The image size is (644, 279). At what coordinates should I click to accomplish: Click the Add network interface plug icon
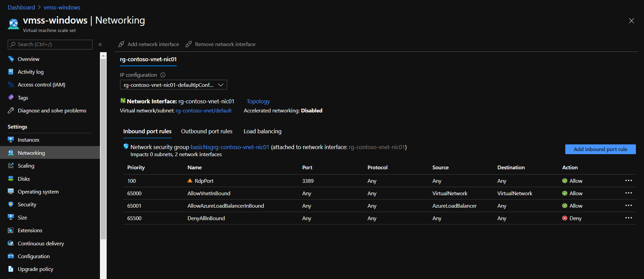(x=121, y=44)
